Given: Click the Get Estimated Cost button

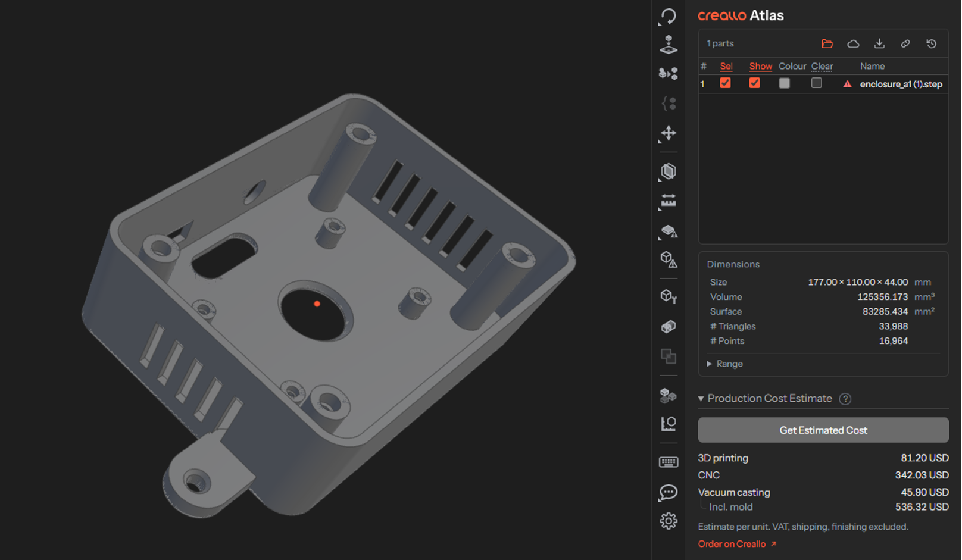Looking at the screenshot, I should pos(823,430).
